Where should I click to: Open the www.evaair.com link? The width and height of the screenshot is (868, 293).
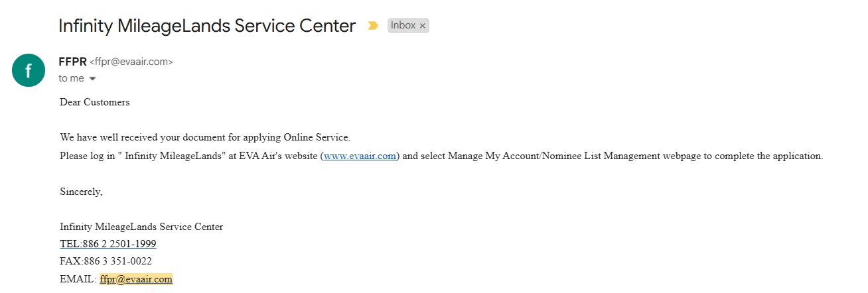coord(360,156)
